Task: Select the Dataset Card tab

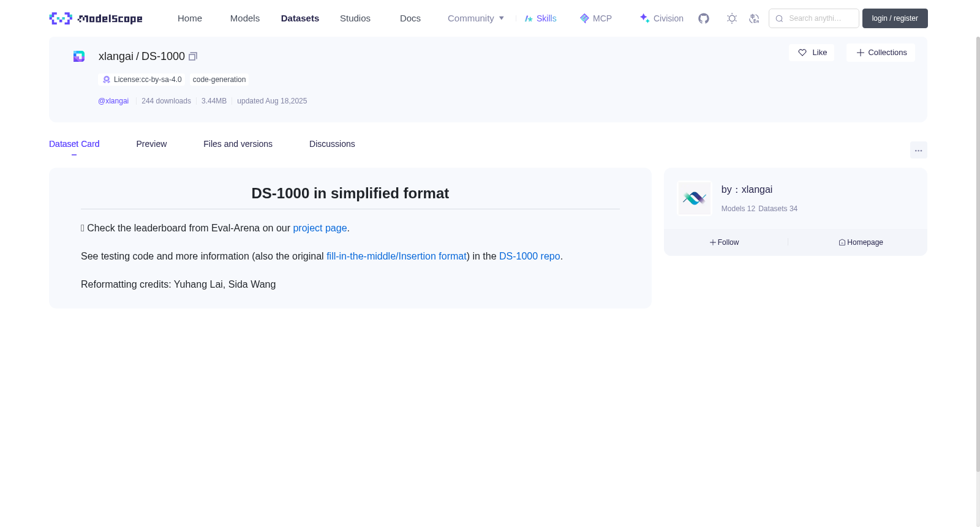Action: pos(74,144)
